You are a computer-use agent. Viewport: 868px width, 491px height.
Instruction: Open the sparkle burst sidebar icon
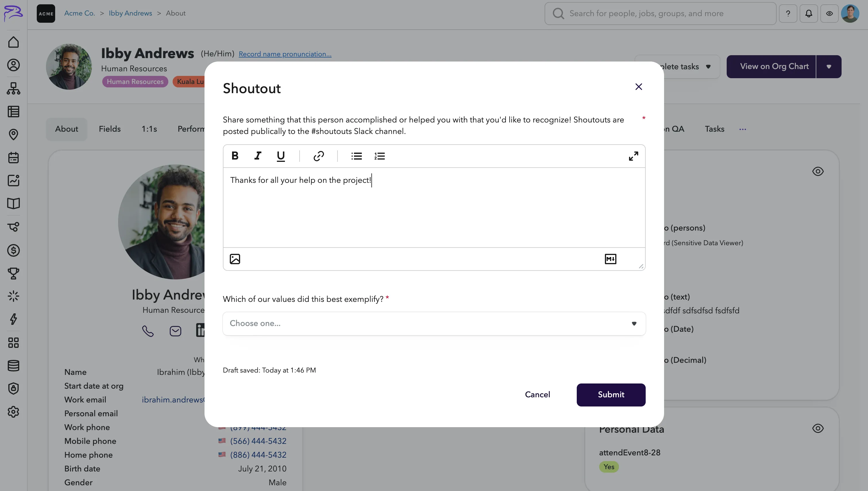click(13, 296)
